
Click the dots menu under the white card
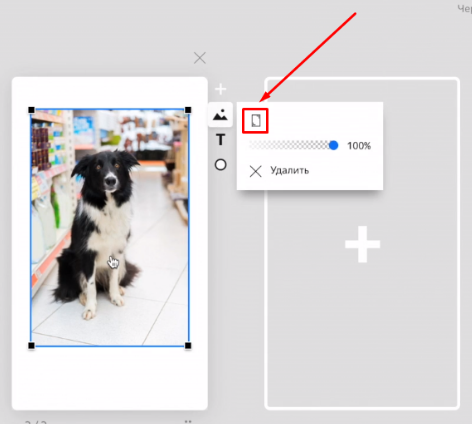click(x=188, y=422)
